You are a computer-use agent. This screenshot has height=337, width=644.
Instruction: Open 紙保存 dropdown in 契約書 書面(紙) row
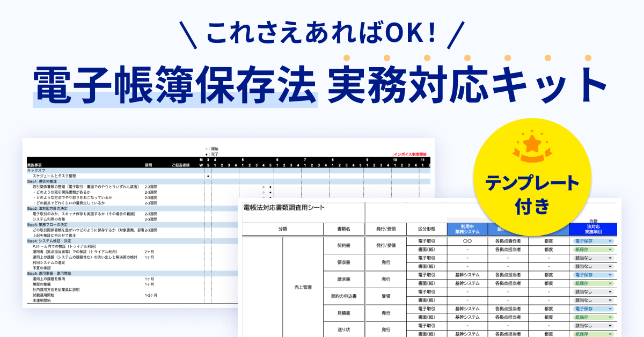(x=592, y=250)
